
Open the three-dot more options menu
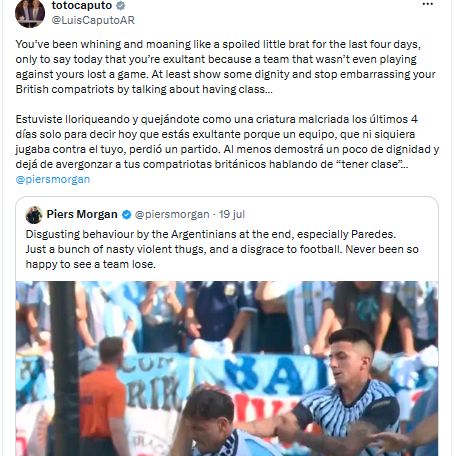click(x=427, y=4)
